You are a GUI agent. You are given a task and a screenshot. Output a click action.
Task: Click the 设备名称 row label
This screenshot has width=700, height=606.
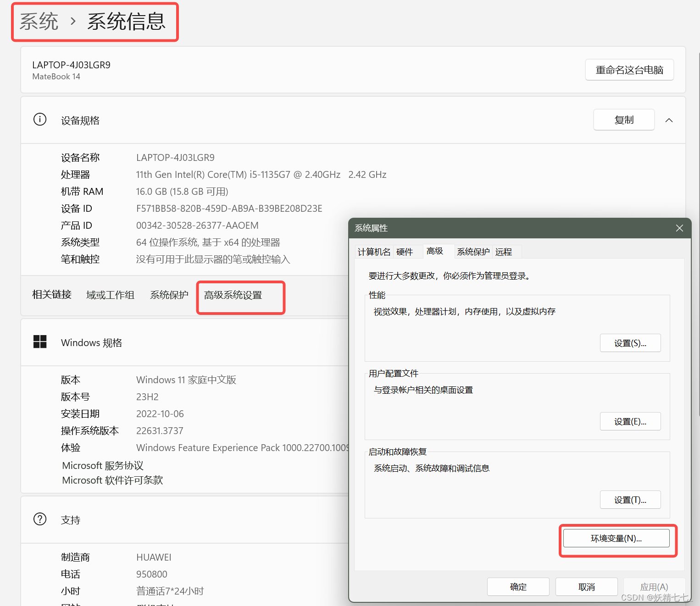80,158
